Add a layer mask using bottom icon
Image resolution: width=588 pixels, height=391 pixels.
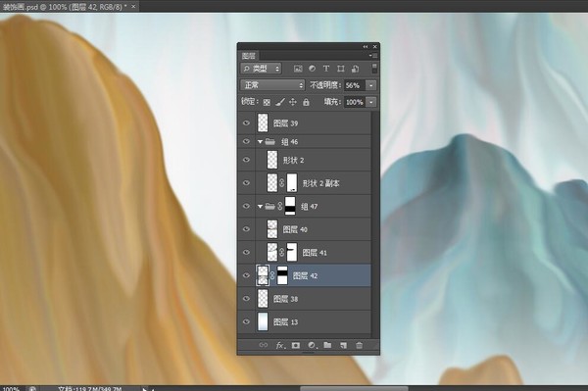coord(296,345)
